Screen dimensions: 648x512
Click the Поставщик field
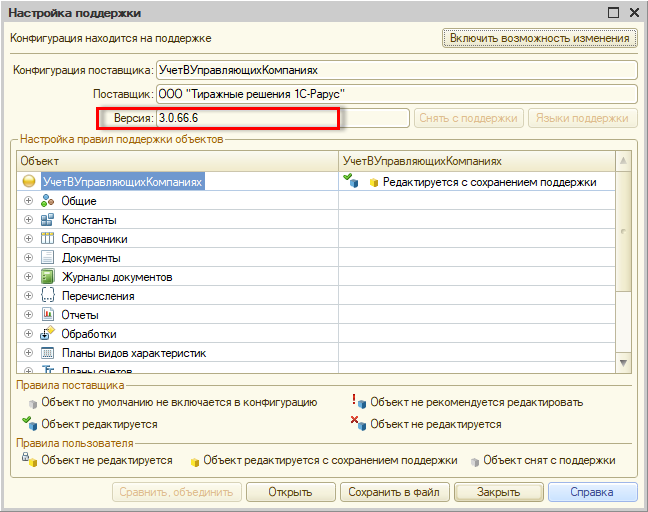point(397,94)
